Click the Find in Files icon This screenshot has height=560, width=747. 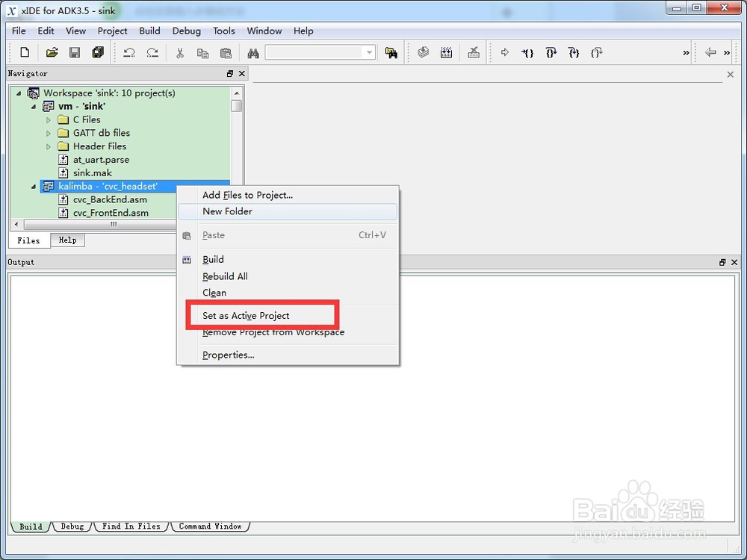coord(391,53)
